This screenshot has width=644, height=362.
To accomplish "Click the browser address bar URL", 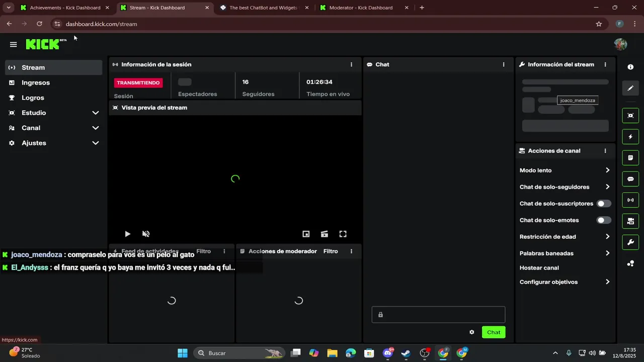I will [x=101, y=24].
